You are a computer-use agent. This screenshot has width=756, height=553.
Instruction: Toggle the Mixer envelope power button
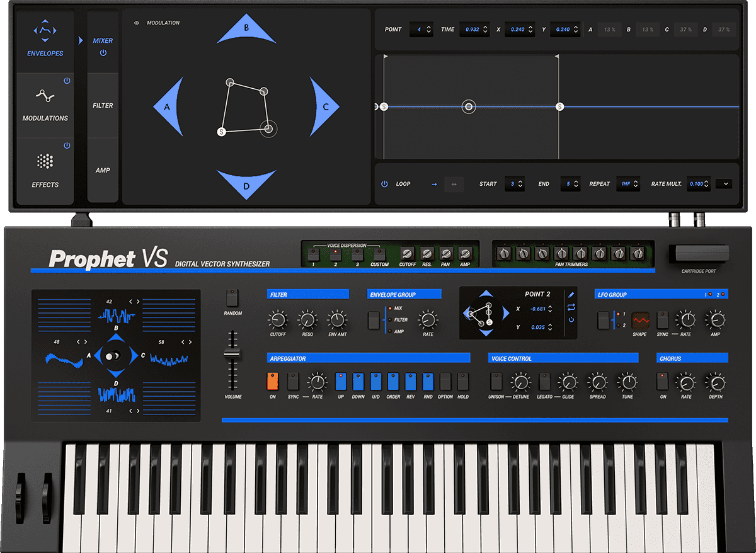(x=103, y=53)
